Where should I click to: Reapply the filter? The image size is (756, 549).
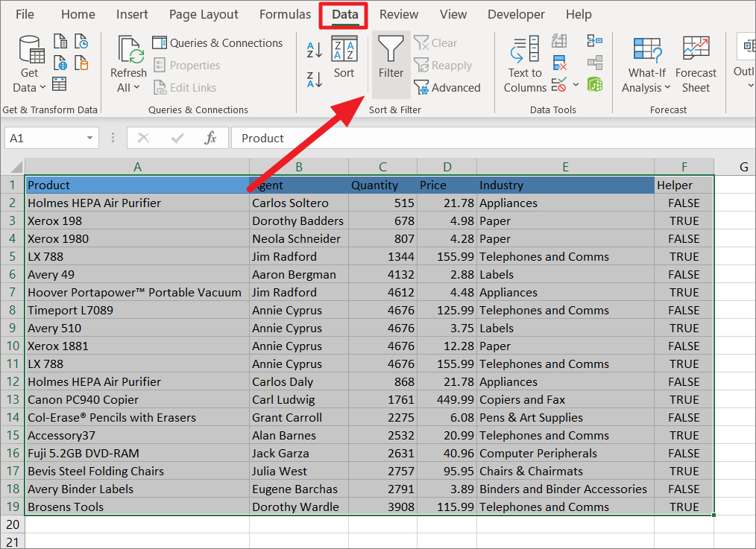[x=443, y=65]
